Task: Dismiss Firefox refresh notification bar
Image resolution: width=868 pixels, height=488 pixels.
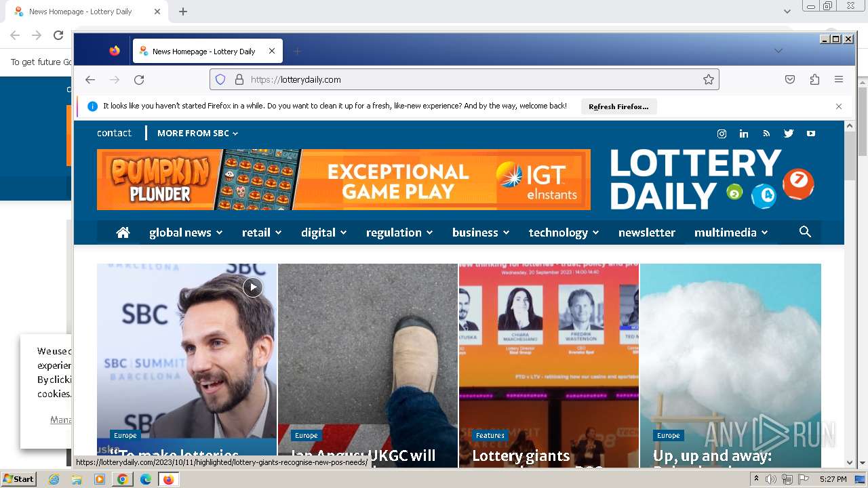Action: point(839,106)
